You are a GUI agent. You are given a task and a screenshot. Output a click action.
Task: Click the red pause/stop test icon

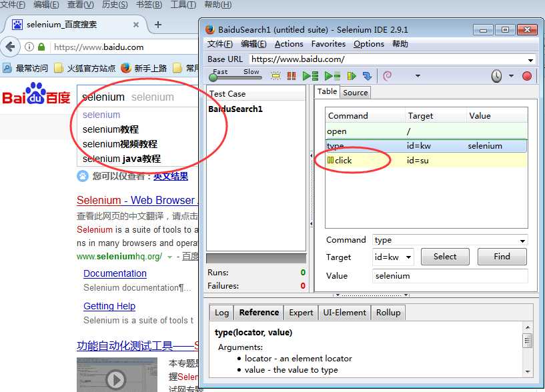pos(292,76)
